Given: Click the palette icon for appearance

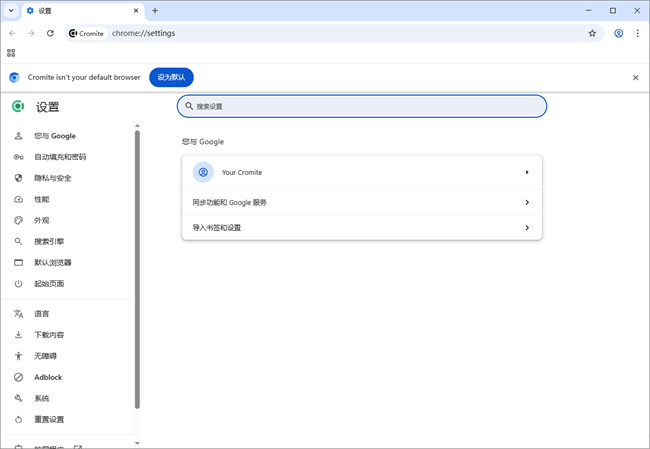Looking at the screenshot, I should click(18, 221).
